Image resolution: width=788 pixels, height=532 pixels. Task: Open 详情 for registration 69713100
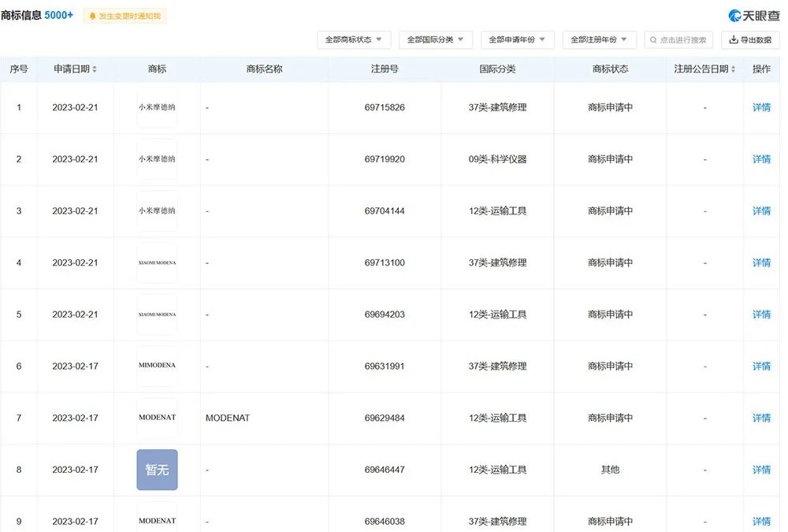pyautogui.click(x=761, y=262)
